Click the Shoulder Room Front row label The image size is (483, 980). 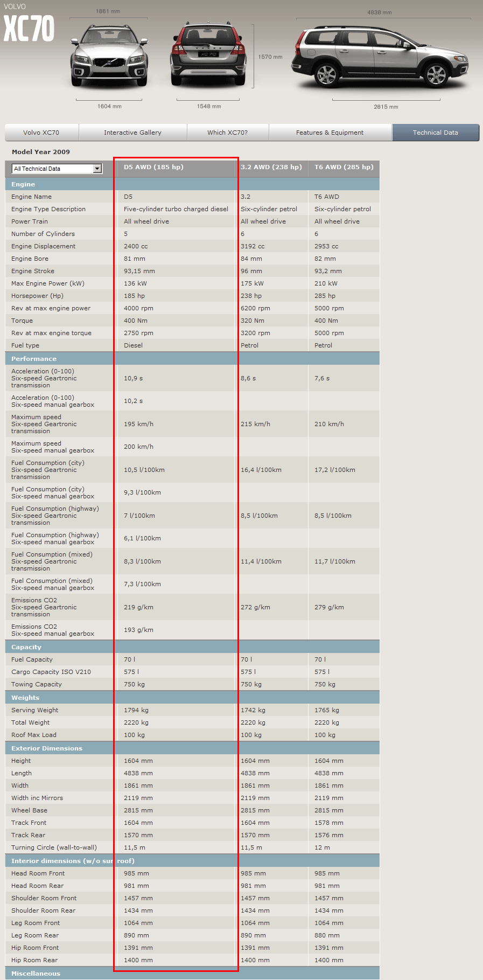point(44,898)
